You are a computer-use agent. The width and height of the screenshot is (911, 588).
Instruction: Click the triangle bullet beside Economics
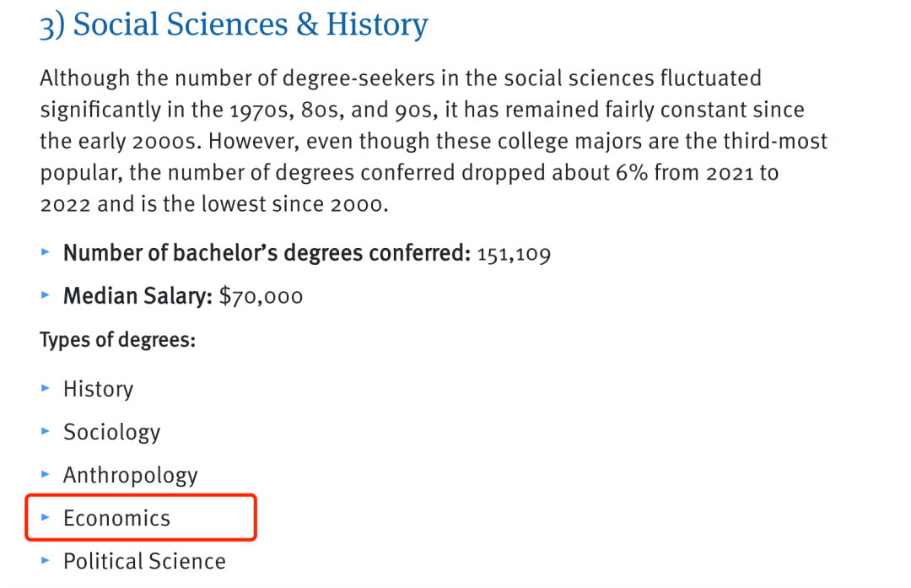[x=46, y=518]
